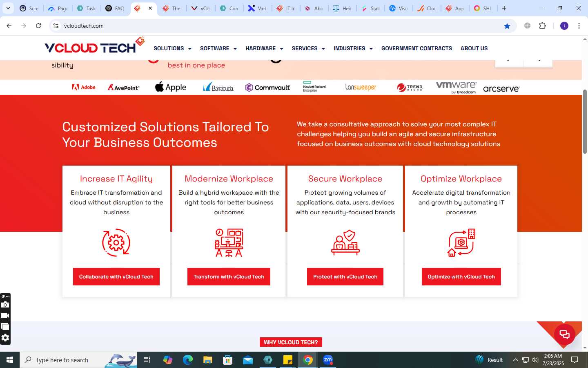This screenshot has width=588, height=368.
Task: Switch to the Heir browser tab
Action: click(x=342, y=8)
